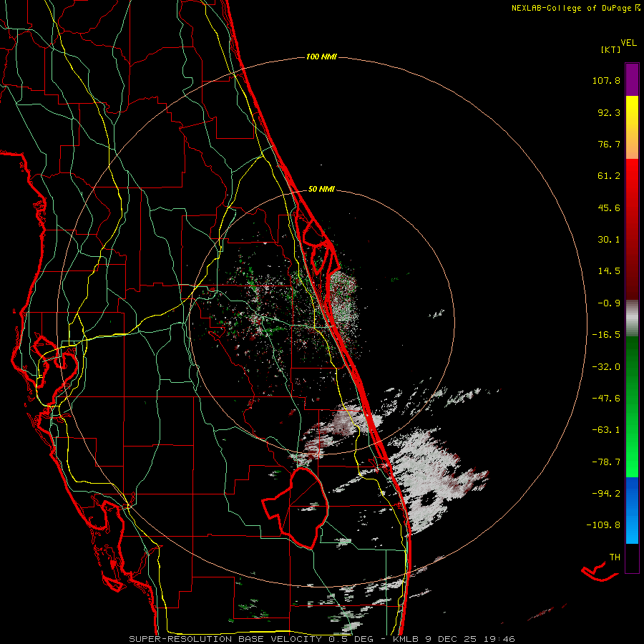Select the 61.2 velocity scale value

click(609, 176)
